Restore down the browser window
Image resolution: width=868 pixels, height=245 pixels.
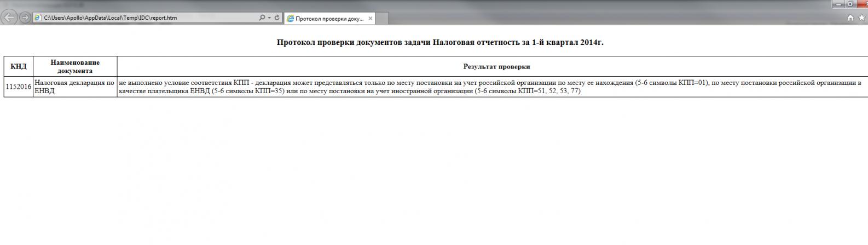tap(850, 4)
